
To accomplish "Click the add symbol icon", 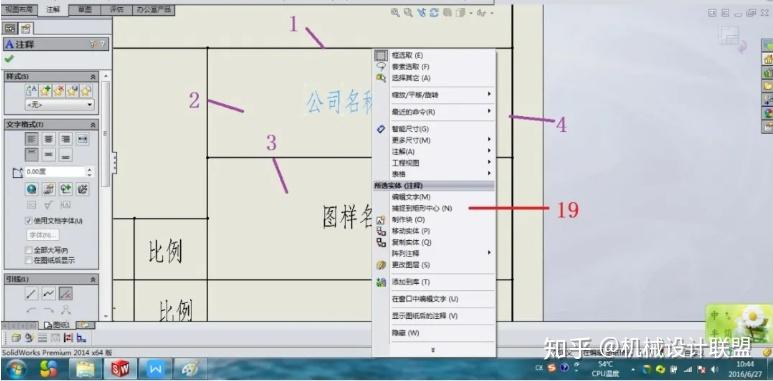I will (66, 189).
